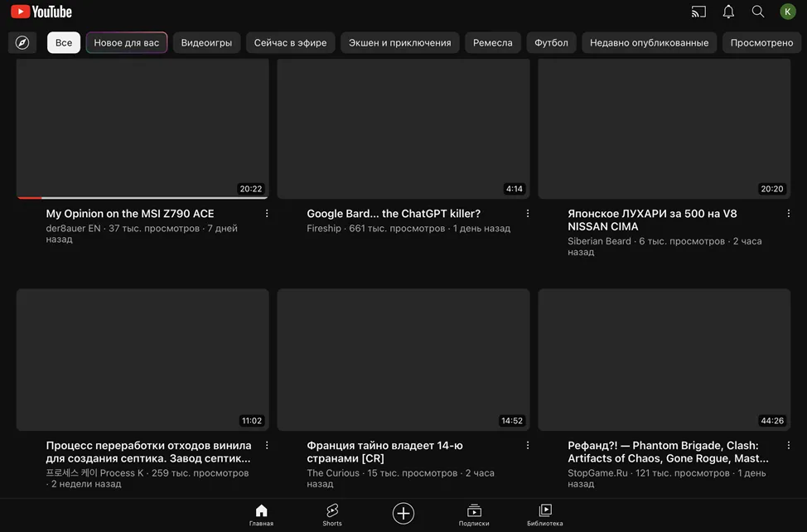
Task: Tap the plus create button
Action: (403, 514)
